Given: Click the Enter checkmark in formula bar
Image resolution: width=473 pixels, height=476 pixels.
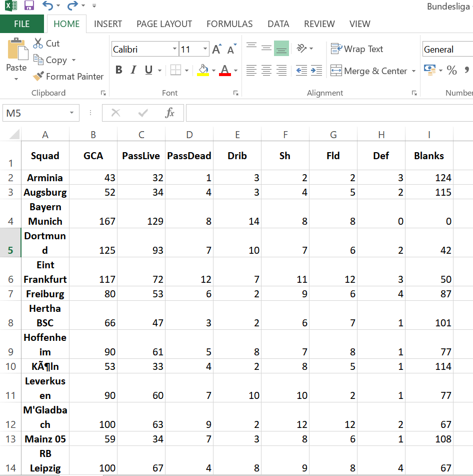Looking at the screenshot, I should click(x=143, y=113).
